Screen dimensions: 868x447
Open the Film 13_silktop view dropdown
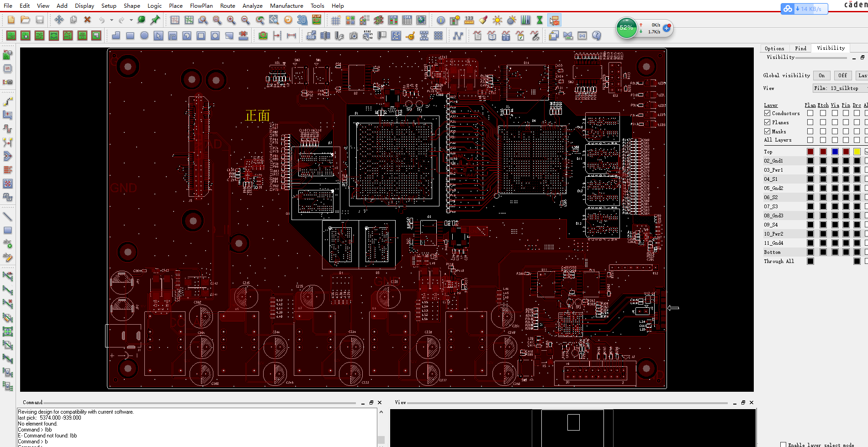[840, 88]
